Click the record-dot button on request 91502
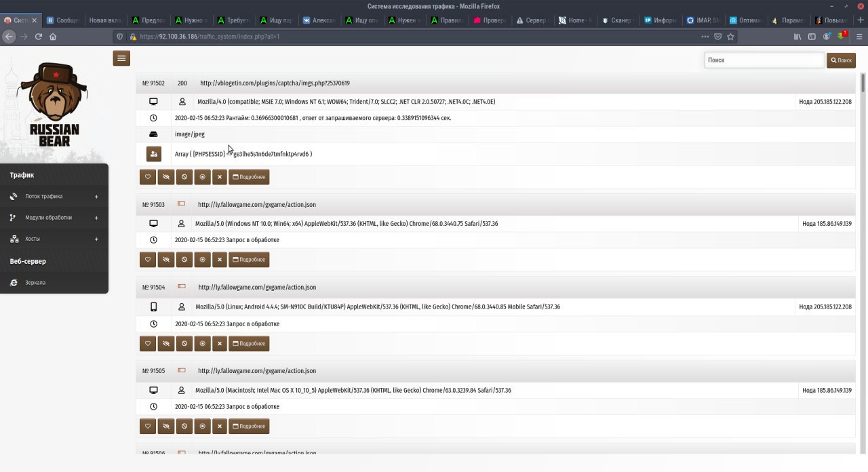868x472 pixels. 202,177
